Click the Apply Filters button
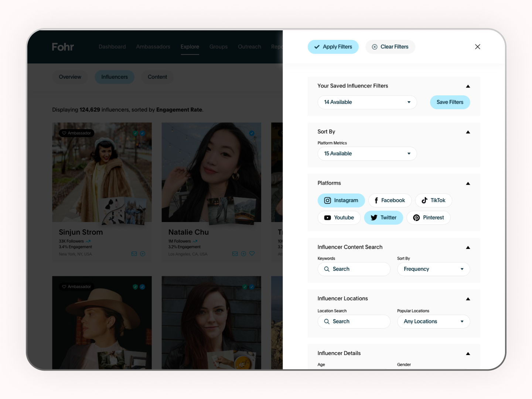The image size is (532, 399). pyautogui.click(x=333, y=47)
